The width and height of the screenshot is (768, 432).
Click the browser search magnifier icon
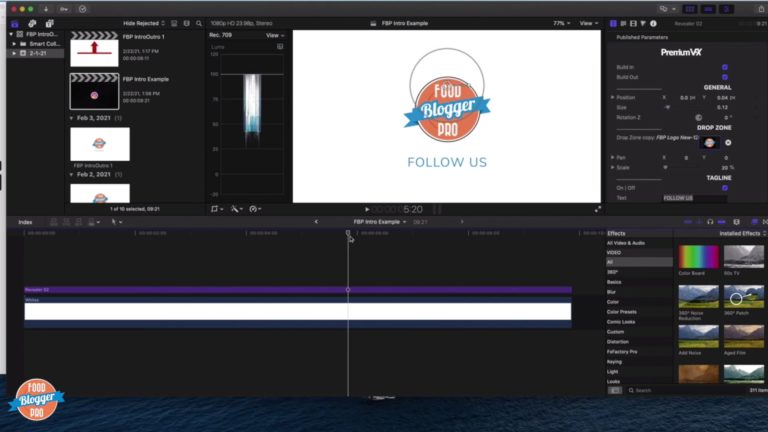coord(199,22)
